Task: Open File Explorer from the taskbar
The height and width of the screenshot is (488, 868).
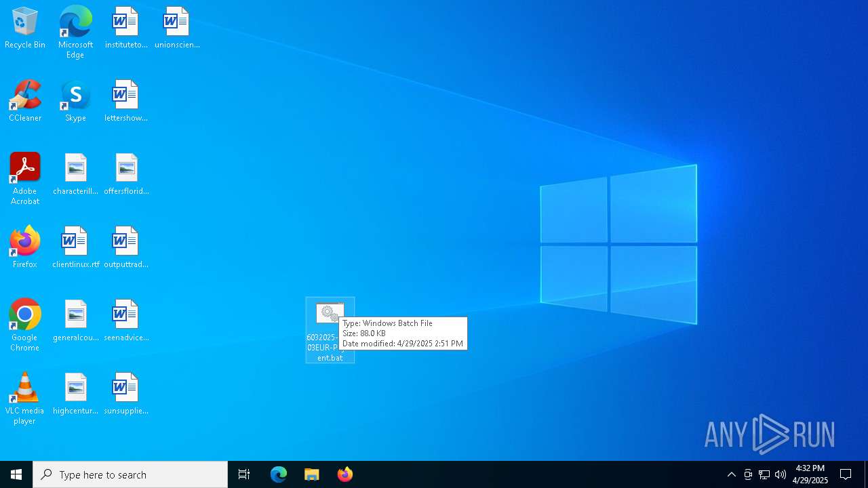Action: pos(312,474)
